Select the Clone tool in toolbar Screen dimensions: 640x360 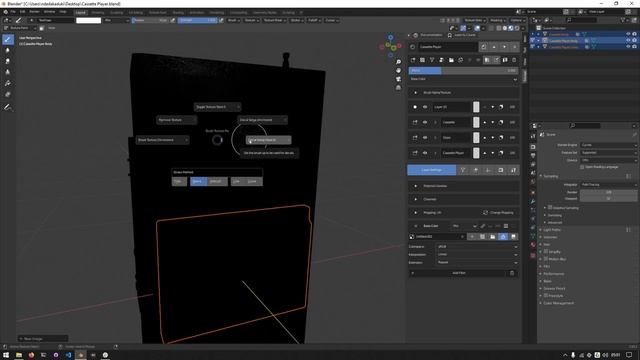point(8,72)
